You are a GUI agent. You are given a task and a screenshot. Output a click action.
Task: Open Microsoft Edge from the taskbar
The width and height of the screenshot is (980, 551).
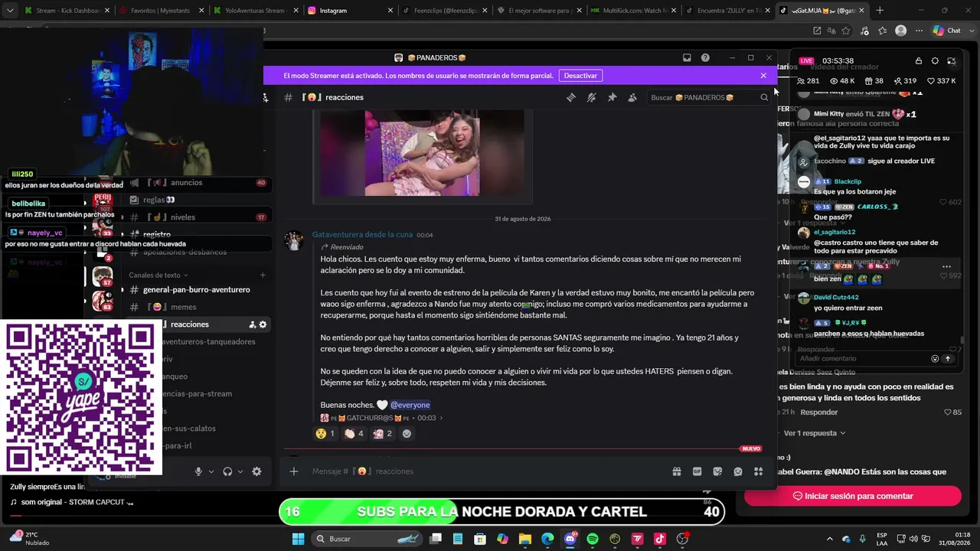pyautogui.click(x=547, y=539)
